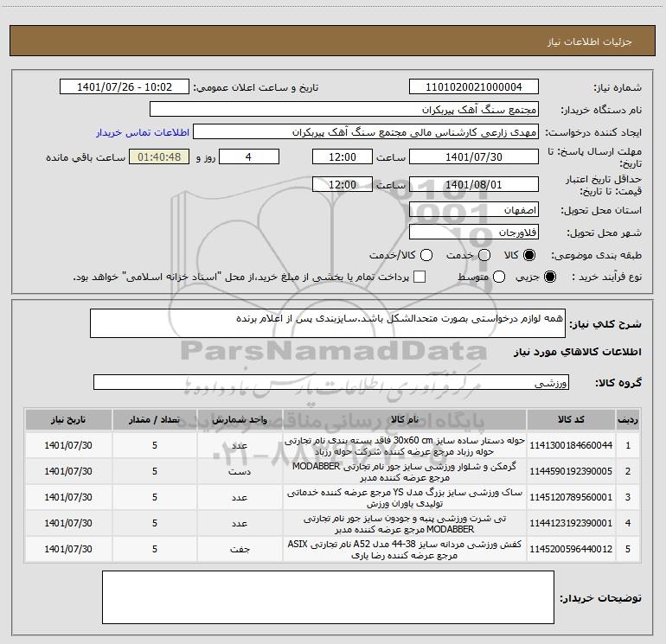Viewport: 666px width, 644px height.
Task: Click unit cell دست in row 2
Action: click(240, 472)
